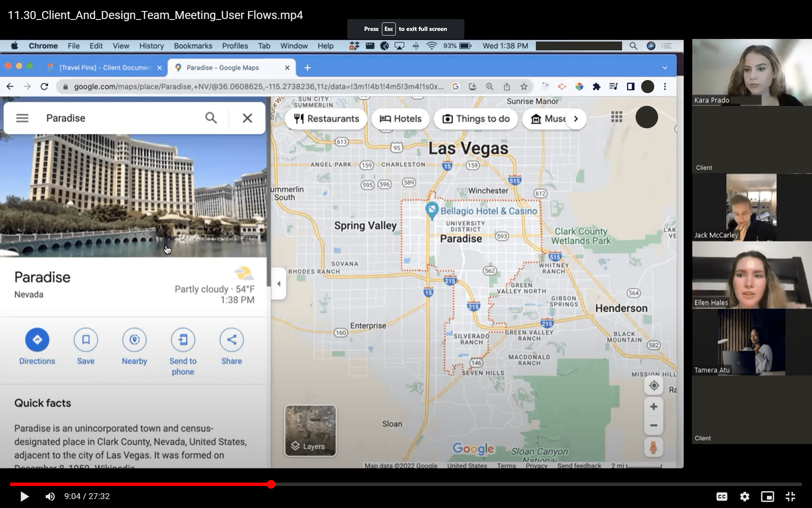812x508 pixels.
Task: Click Ellen Hales participant video
Action: tap(752, 275)
